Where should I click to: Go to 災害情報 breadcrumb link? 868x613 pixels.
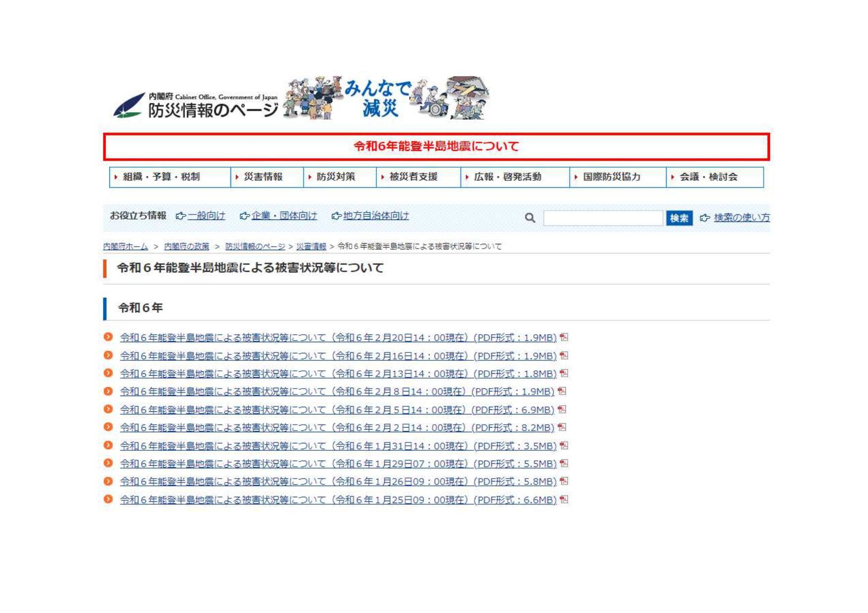click(311, 246)
